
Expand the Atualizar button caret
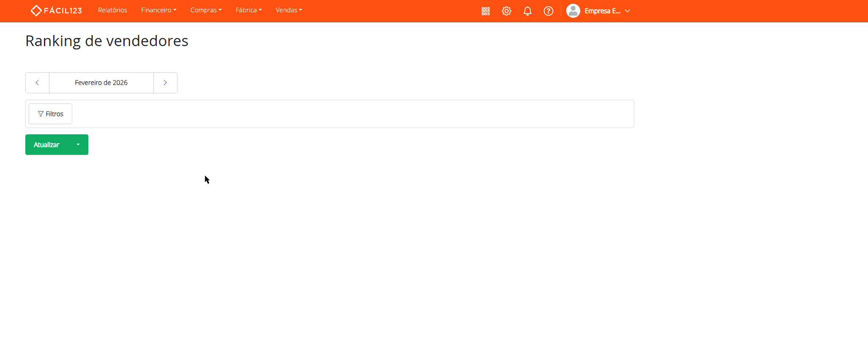coord(78,144)
